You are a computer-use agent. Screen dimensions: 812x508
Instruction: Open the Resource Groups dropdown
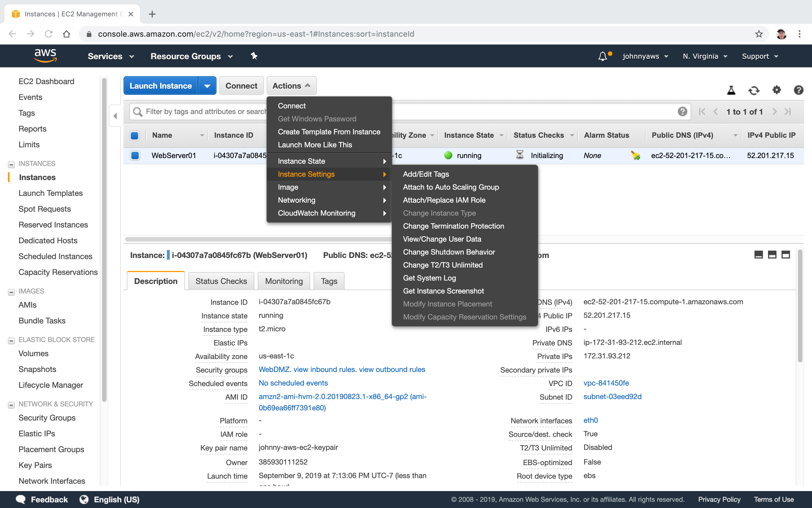[192, 56]
